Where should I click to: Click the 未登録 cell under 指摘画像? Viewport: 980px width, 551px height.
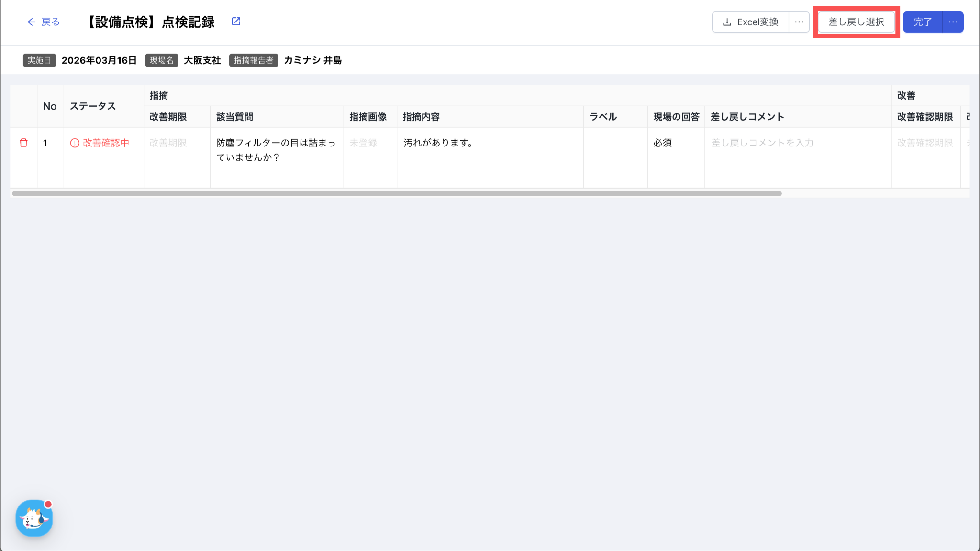(x=363, y=143)
